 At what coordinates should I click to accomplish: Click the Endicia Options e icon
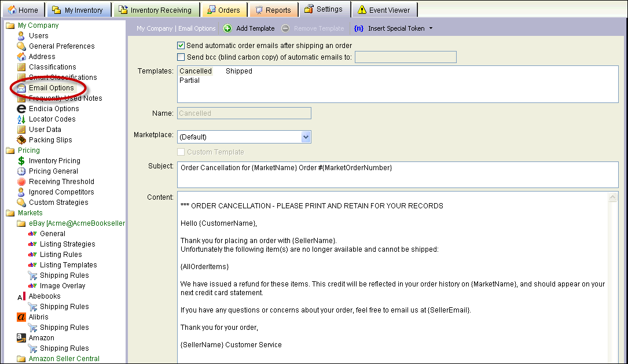pyautogui.click(x=21, y=109)
